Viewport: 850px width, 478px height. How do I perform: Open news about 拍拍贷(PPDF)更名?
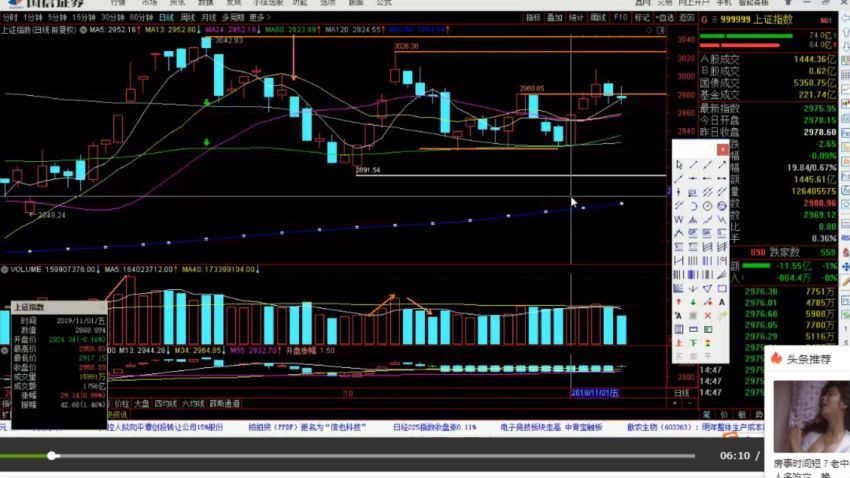307,428
